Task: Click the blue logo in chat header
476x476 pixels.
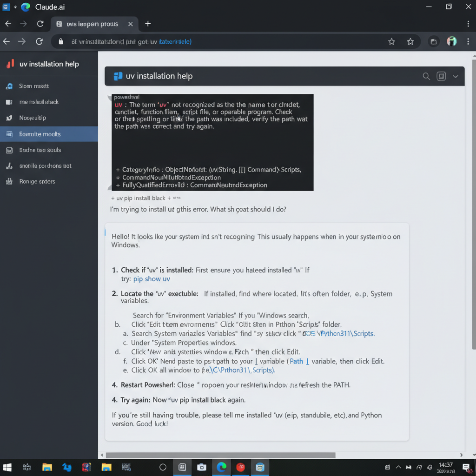Action: (118, 76)
